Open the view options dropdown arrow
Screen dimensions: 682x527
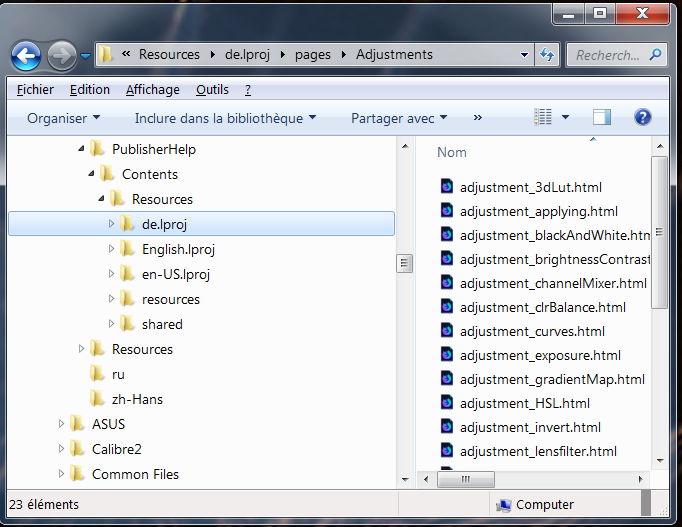(565, 117)
